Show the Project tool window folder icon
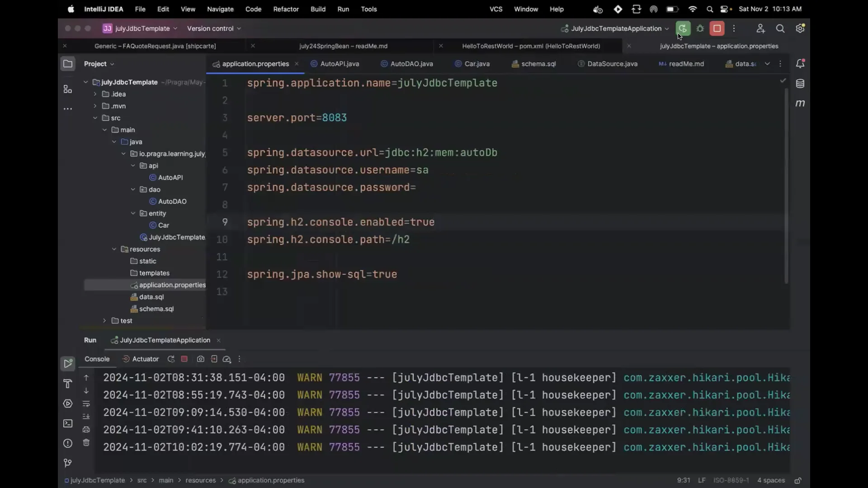This screenshot has height=488, width=868. tap(68, 64)
